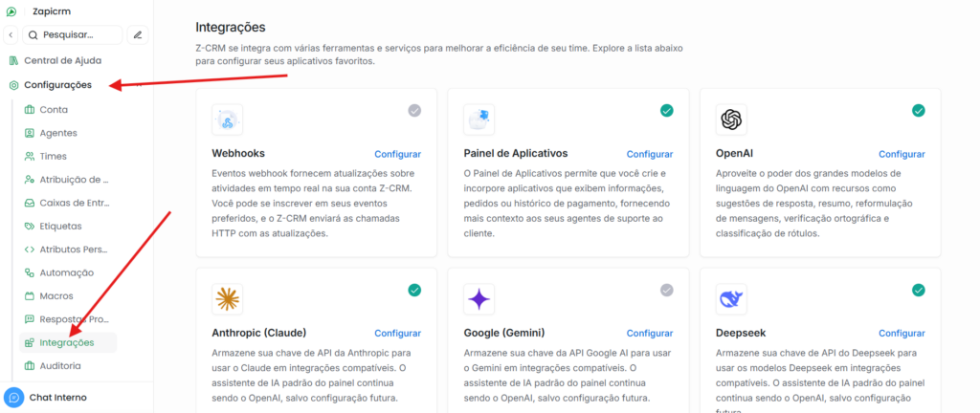Click the Painel de Aplicativos icon
This screenshot has height=413, width=980.
pyautogui.click(x=479, y=120)
